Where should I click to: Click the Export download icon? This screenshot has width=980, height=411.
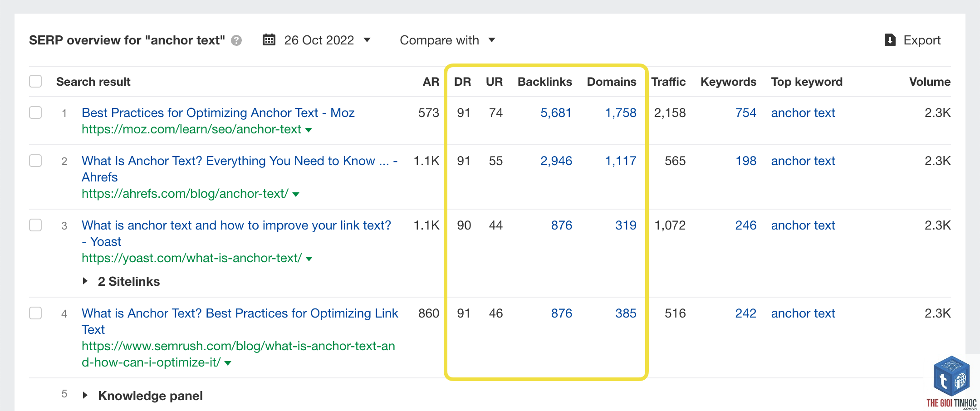[x=890, y=40]
